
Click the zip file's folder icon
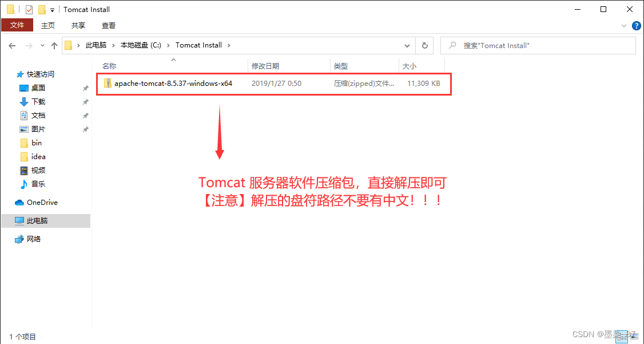tap(108, 84)
